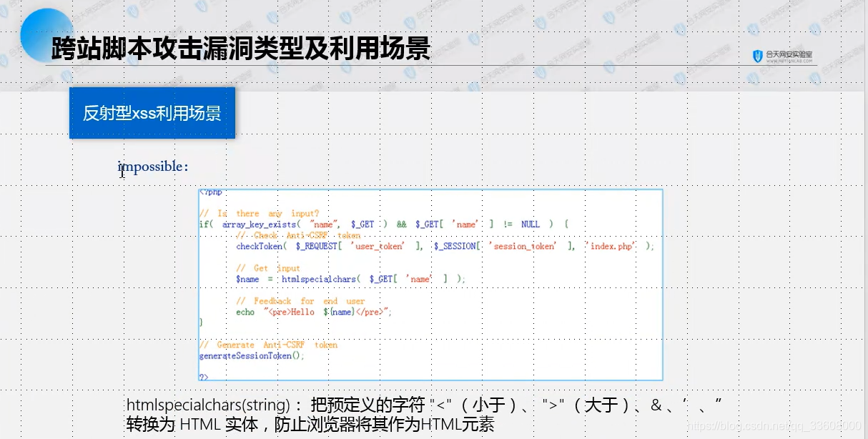Click the 'impossible:' label text
The image size is (868, 439).
coord(153,167)
